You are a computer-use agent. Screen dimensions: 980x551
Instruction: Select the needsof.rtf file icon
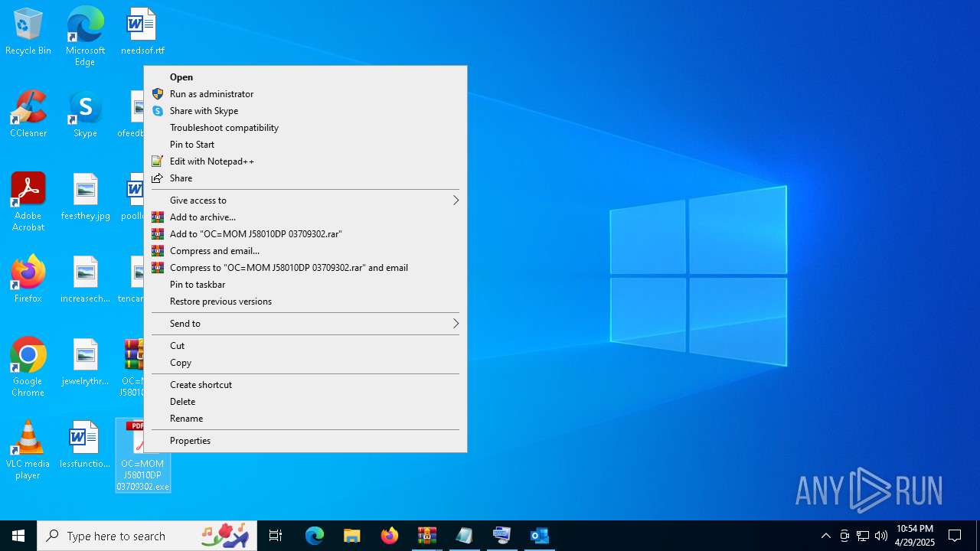coord(142,32)
